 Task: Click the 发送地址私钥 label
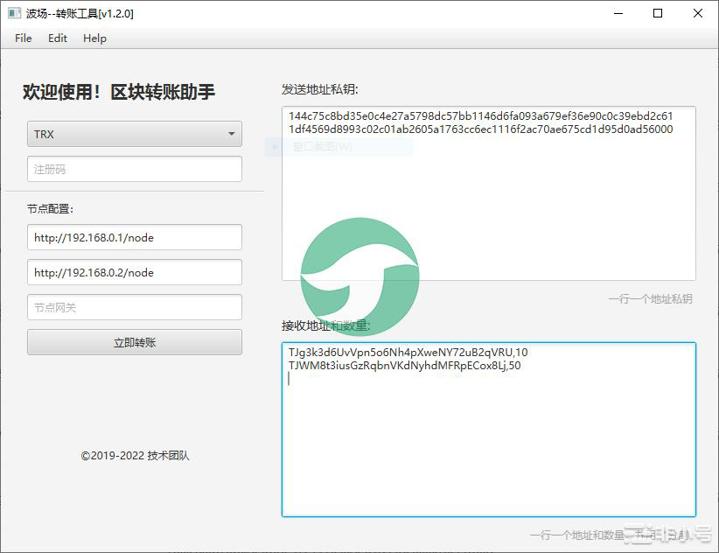(320, 89)
